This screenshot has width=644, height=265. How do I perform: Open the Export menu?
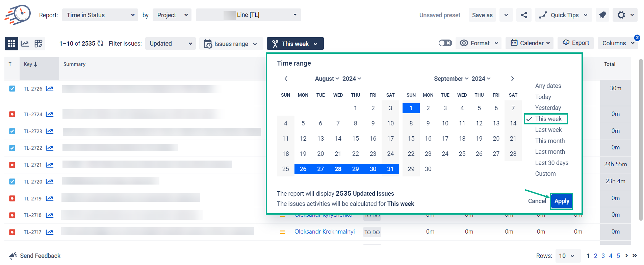(x=576, y=43)
